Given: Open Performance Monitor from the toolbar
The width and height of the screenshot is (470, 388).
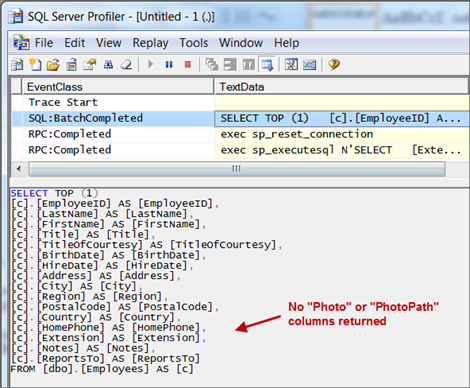Looking at the screenshot, I should coord(309,64).
